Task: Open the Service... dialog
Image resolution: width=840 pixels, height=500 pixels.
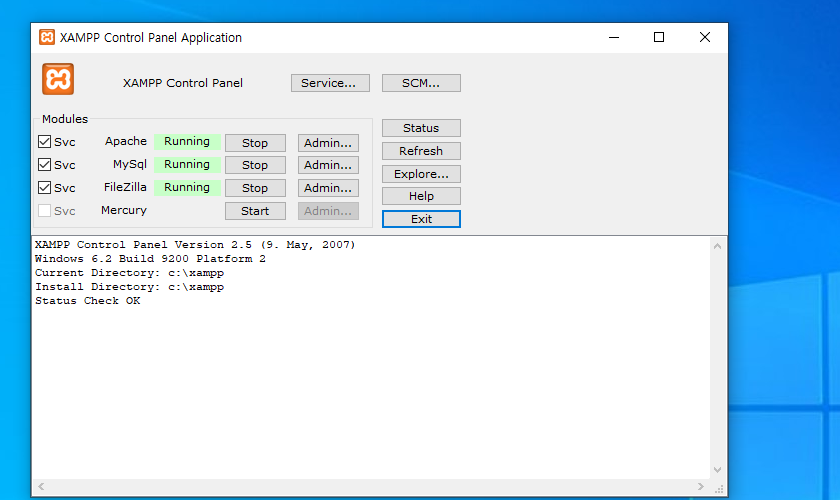Action: (x=330, y=83)
